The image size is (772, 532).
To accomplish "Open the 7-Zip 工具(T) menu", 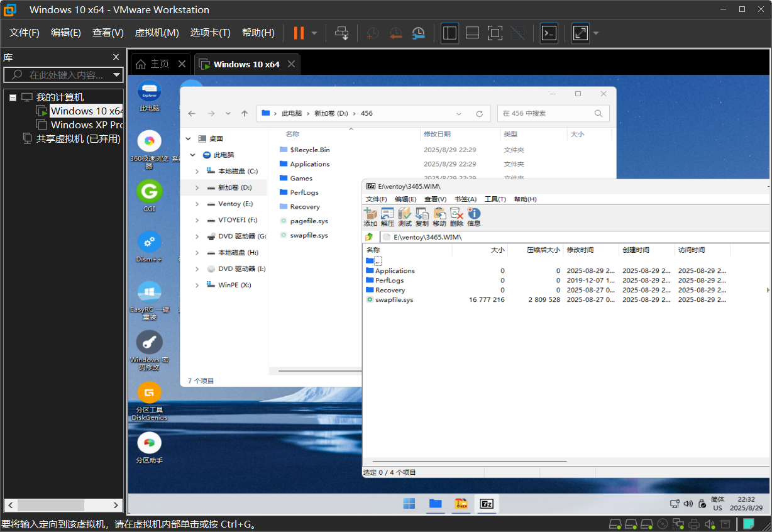I will click(x=495, y=199).
